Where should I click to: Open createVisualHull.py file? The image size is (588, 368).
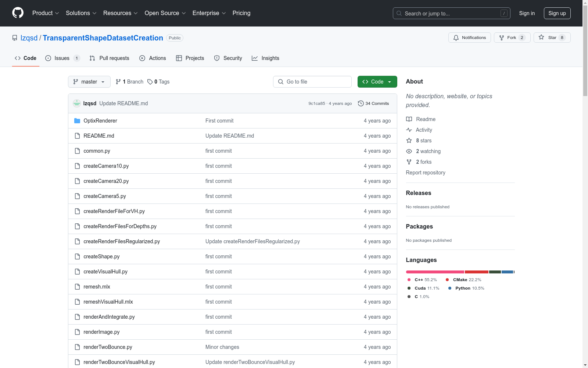[105, 272]
